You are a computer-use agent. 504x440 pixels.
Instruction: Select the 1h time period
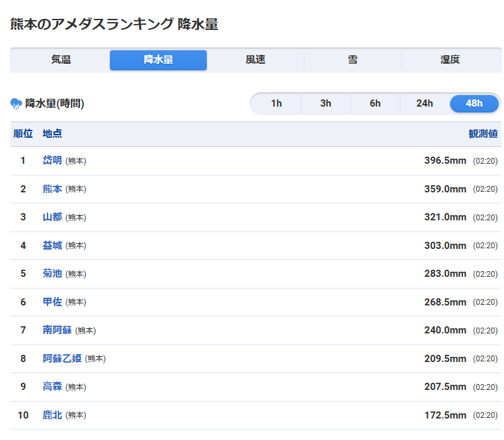pos(276,103)
